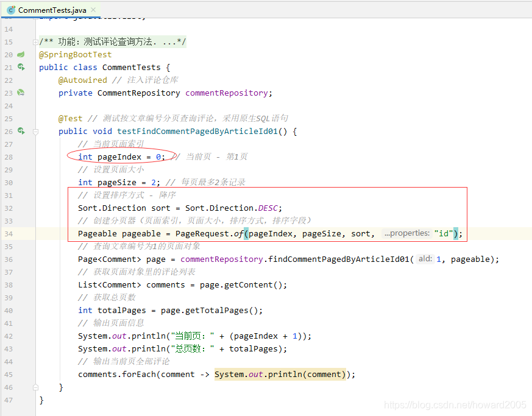
Task: Click the @SpringBootTest annotation
Action: 75,55
